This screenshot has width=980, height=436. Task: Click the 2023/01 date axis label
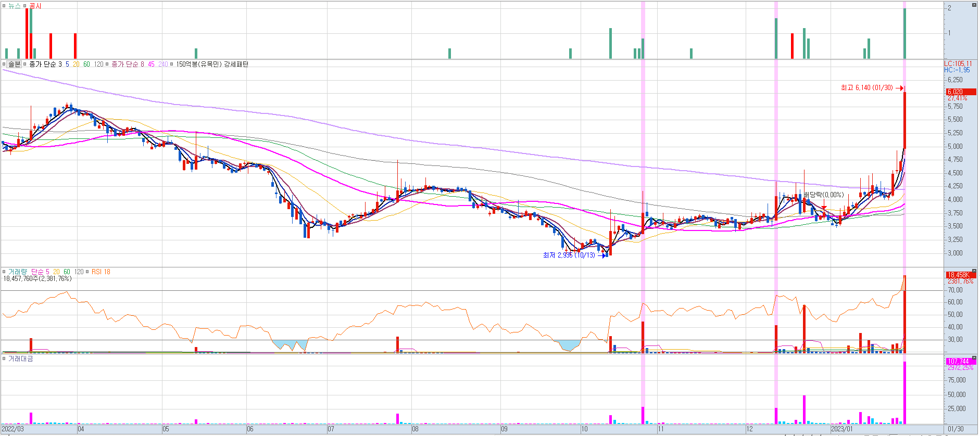[x=842, y=429]
